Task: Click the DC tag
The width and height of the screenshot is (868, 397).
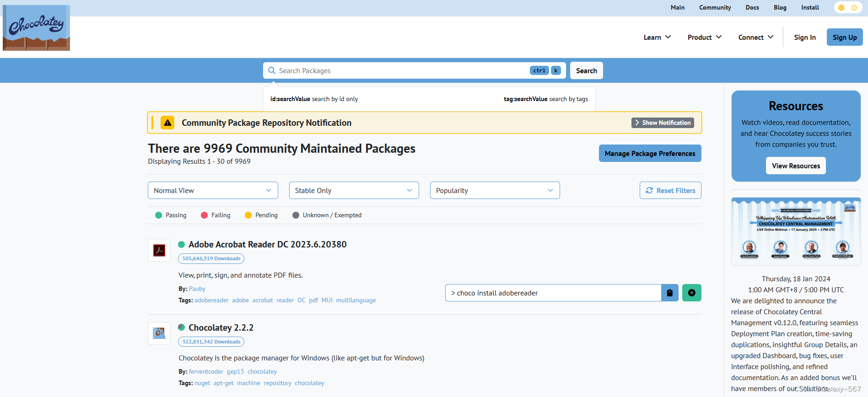Action: [x=302, y=300]
